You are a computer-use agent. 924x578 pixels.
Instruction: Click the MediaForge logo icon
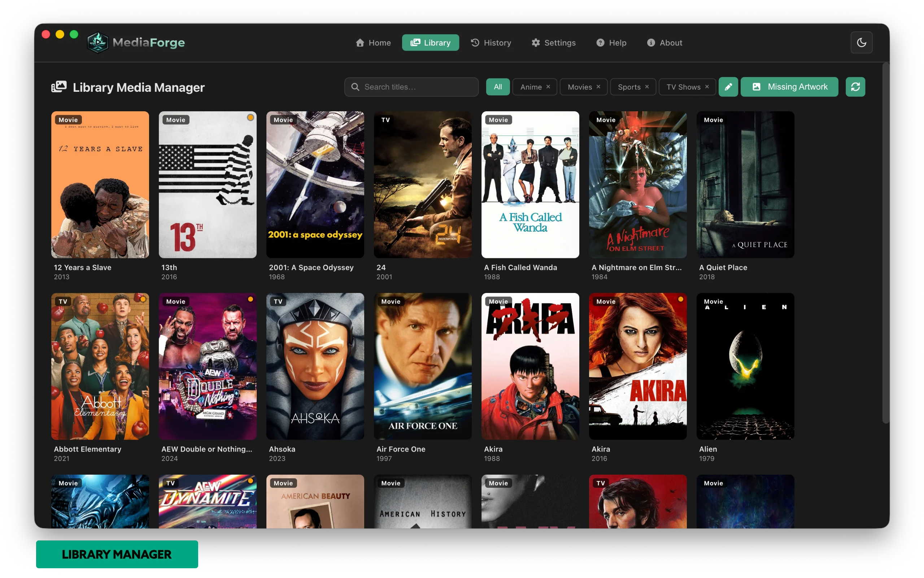(98, 42)
